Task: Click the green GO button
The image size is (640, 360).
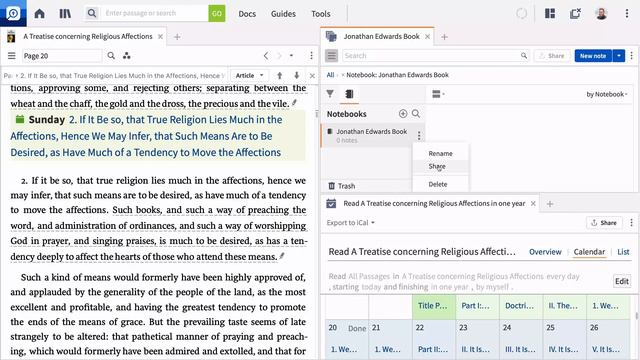Action: coord(217,13)
